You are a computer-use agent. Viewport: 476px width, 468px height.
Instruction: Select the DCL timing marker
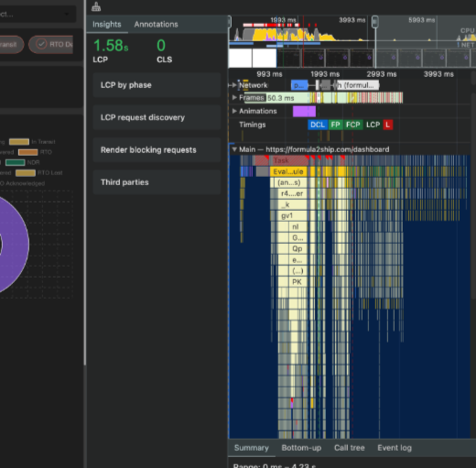(x=318, y=125)
